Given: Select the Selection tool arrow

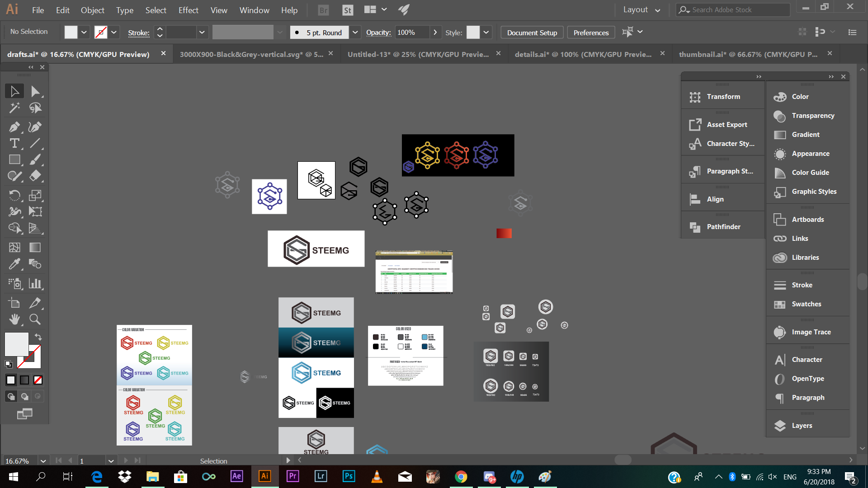Looking at the screenshot, I should (x=14, y=91).
